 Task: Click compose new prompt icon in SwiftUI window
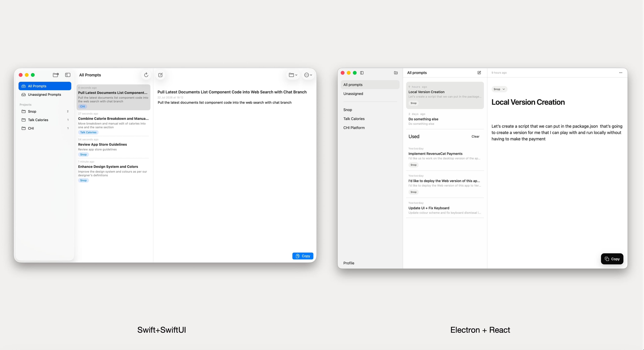coord(160,75)
